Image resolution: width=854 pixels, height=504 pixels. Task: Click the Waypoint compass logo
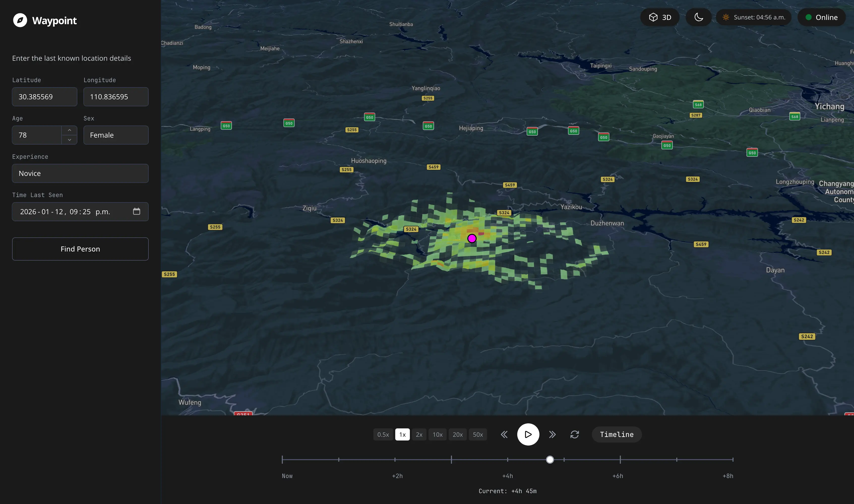(20, 20)
